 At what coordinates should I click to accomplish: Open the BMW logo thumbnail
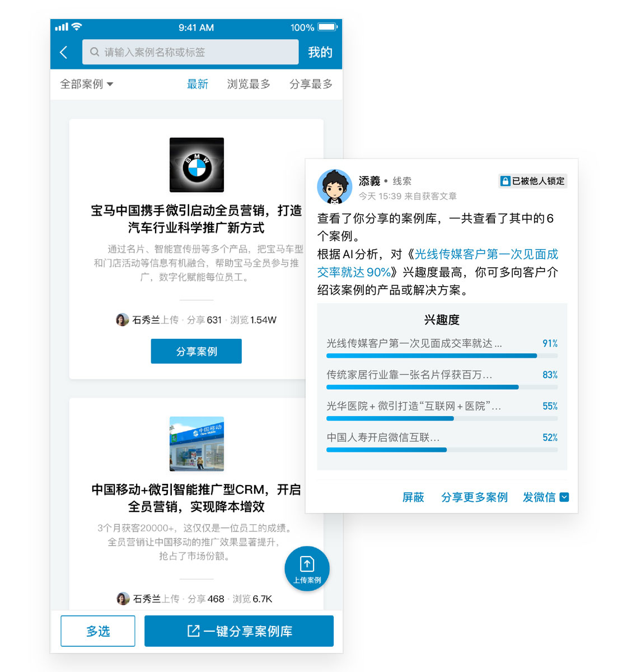(x=196, y=165)
